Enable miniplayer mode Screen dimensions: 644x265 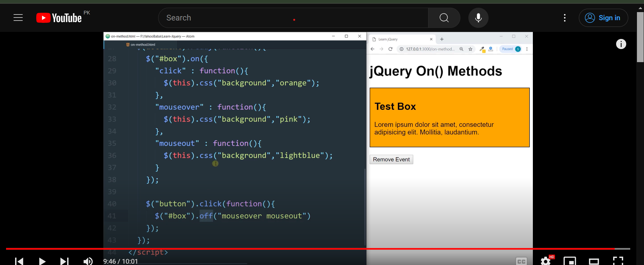point(570,261)
